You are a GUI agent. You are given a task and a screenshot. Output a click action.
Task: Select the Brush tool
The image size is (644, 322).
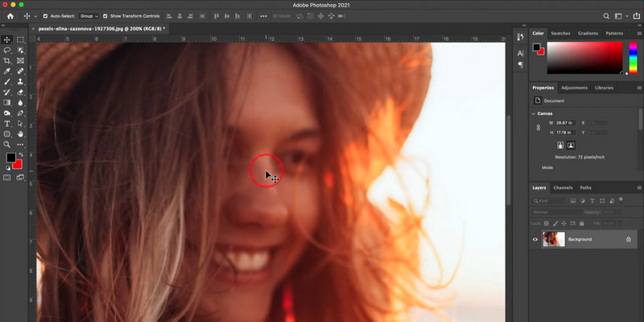[x=7, y=82]
